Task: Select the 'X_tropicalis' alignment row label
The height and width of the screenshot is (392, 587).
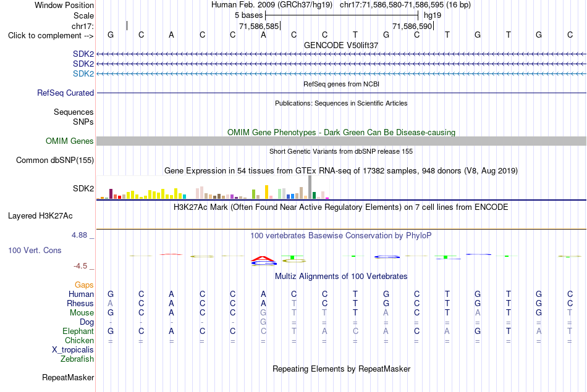Action: (73, 350)
